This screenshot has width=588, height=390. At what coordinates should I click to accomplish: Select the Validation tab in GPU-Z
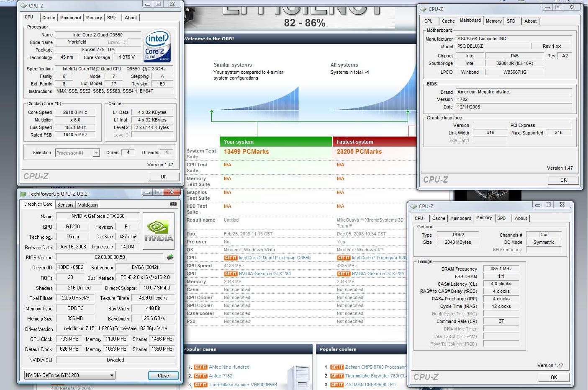pyautogui.click(x=88, y=205)
